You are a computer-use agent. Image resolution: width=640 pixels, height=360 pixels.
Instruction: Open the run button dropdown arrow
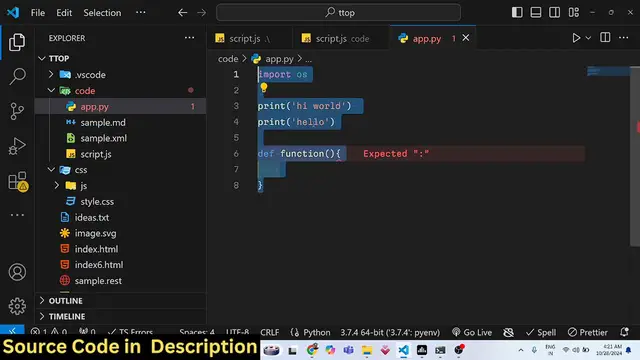[588, 38]
